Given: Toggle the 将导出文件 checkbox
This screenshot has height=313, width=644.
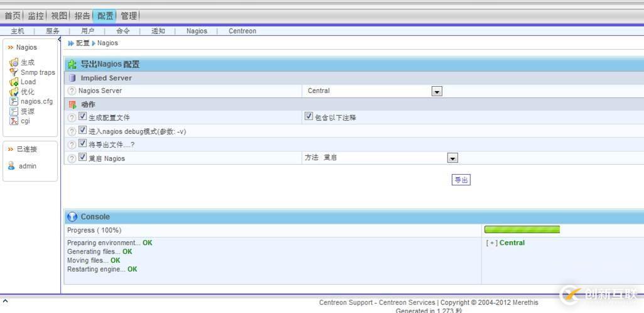Looking at the screenshot, I should 83,143.
